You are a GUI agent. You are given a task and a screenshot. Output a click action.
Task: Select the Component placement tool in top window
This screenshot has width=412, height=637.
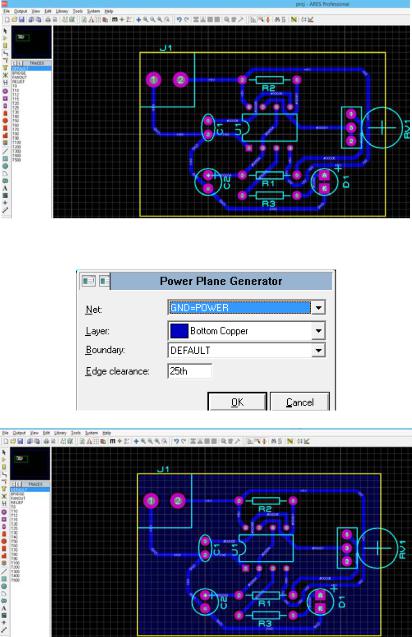tap(5, 38)
